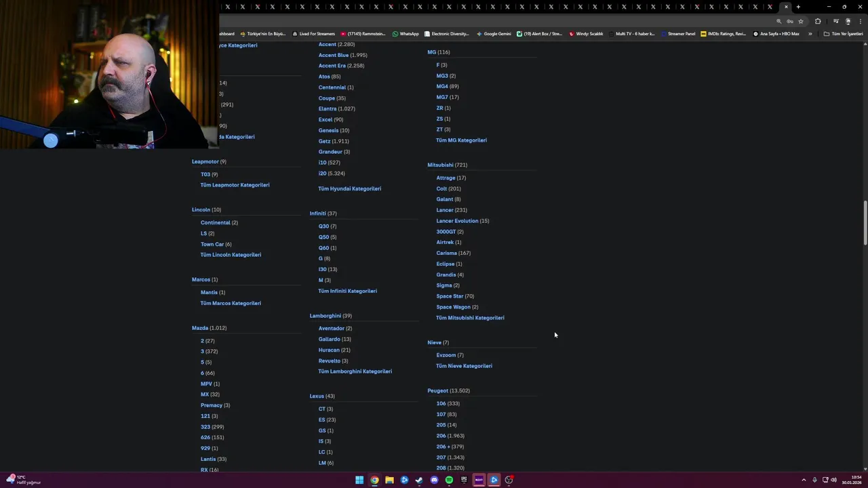Click Tüm Mitsubishi Kategorileri link
This screenshot has width=868, height=488.
point(470,318)
